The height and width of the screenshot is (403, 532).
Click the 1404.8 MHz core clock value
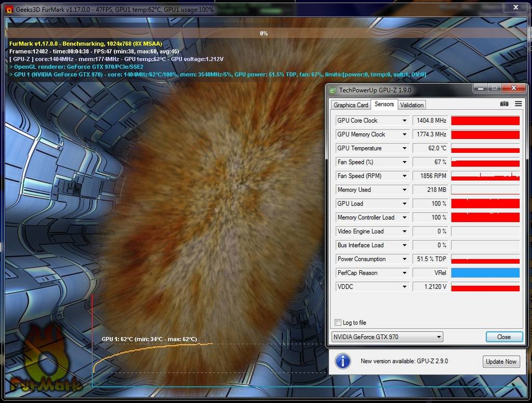[430, 121]
